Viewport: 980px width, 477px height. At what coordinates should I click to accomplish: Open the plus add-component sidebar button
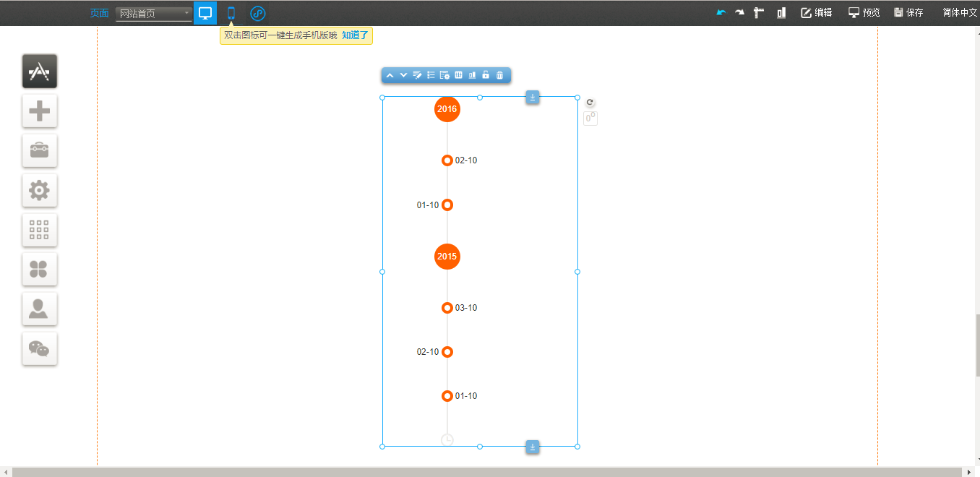[x=39, y=111]
